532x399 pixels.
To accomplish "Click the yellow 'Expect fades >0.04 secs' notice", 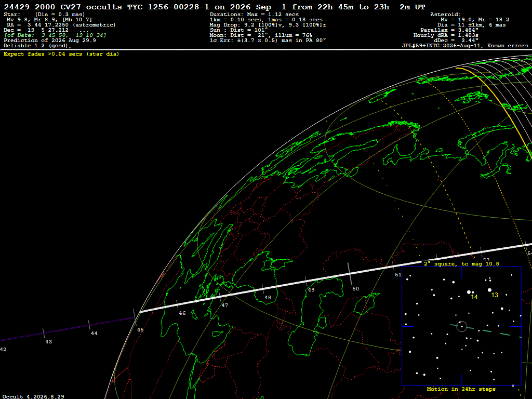I will (x=61, y=54).
